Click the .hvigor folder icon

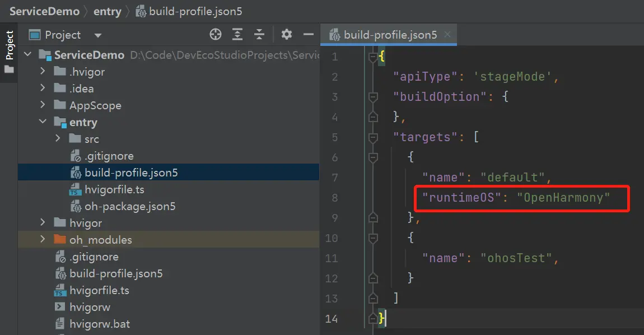[60, 72]
